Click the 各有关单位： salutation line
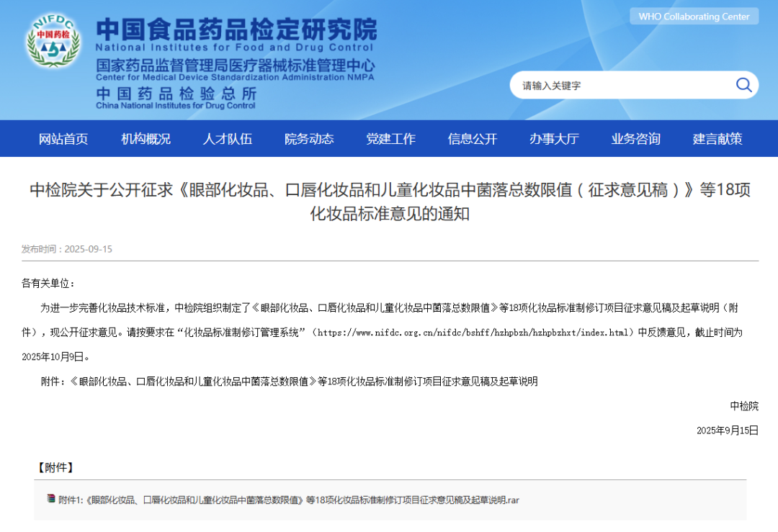778x532 pixels. pos(48,284)
